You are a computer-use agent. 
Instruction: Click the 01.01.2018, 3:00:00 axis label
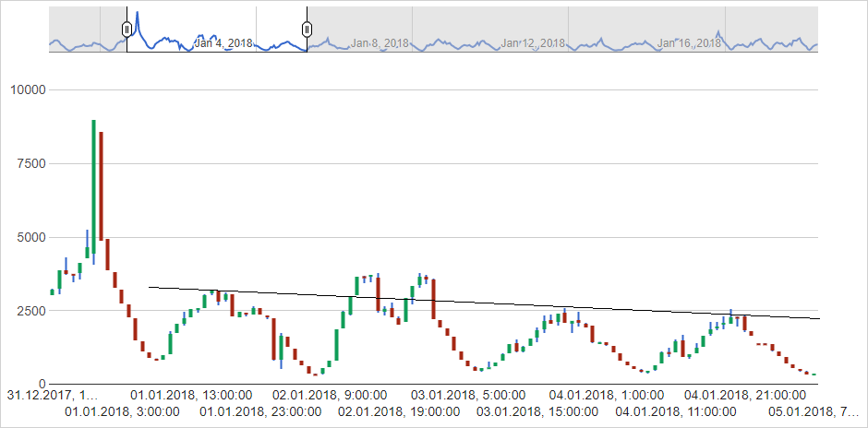point(122,412)
